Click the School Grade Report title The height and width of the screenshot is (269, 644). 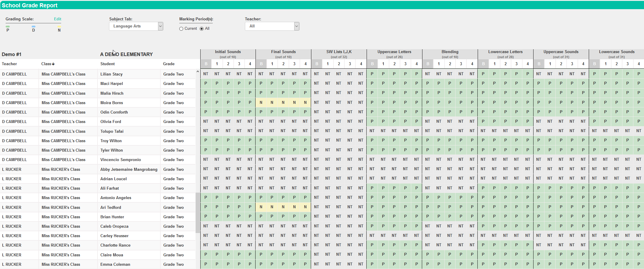coord(30,5)
